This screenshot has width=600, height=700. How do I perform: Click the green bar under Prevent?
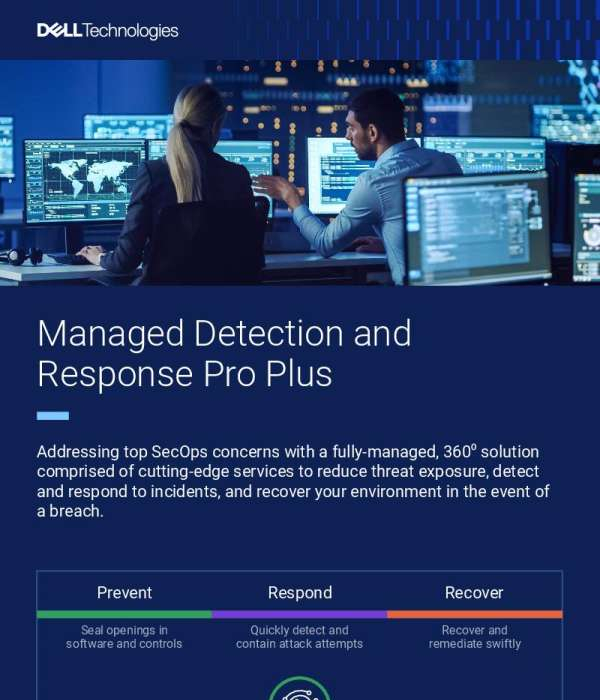(124, 614)
